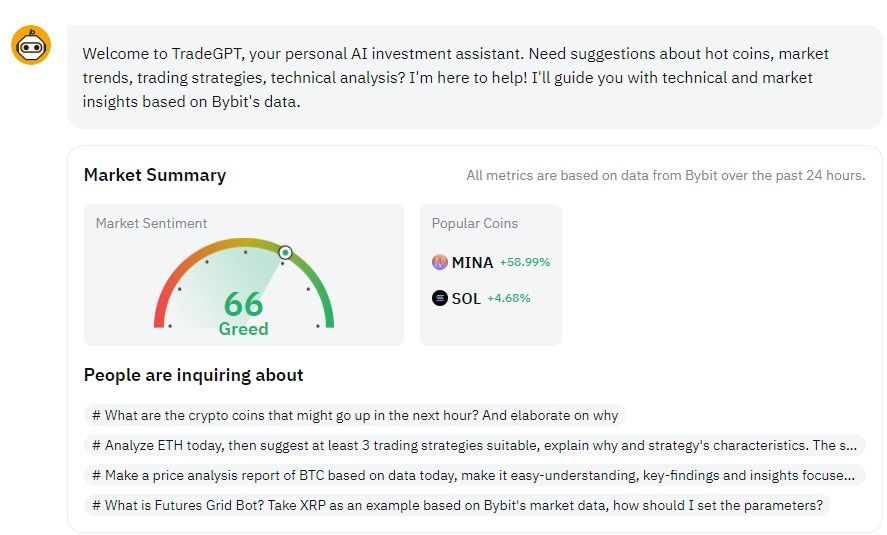The width and height of the screenshot is (887, 535).
Task: Click the 66 sentiment score number
Action: [x=243, y=303]
